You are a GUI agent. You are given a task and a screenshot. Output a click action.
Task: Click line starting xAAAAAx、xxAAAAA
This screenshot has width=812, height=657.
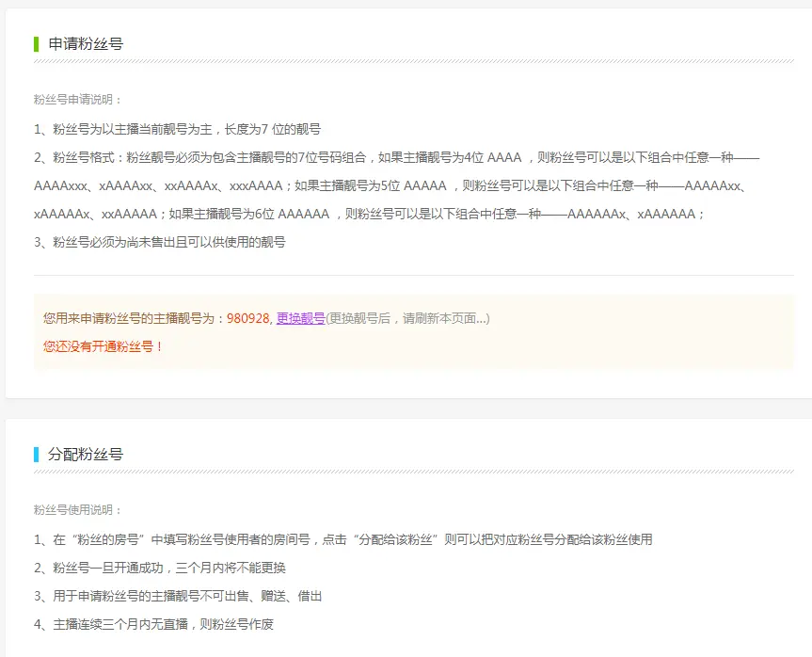(369, 214)
